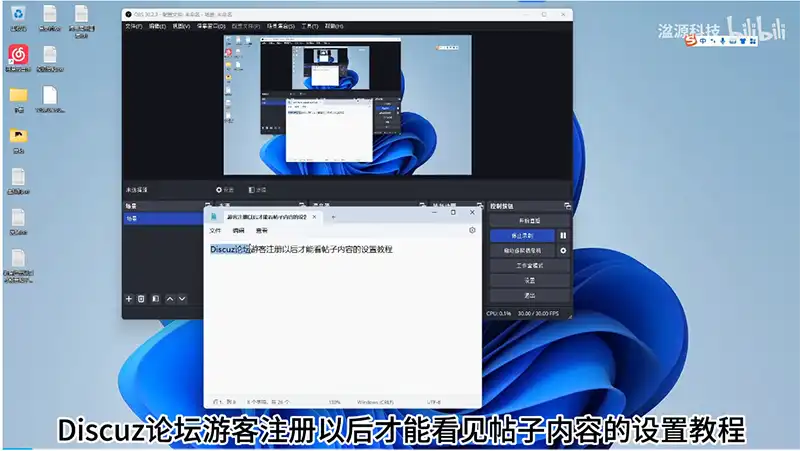Open the Notepad File menu
Screen dimensions: 800x451
[x=215, y=230]
